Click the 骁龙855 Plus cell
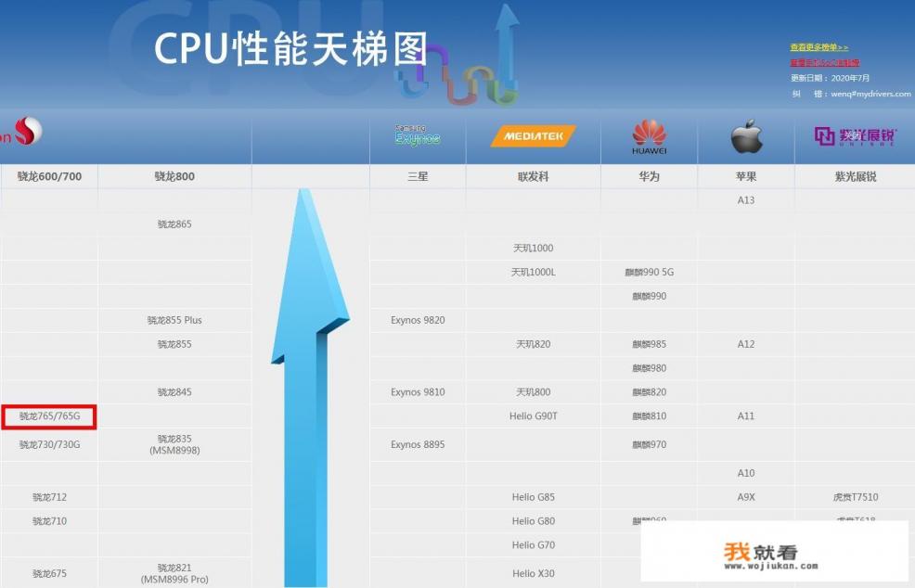 (x=174, y=320)
